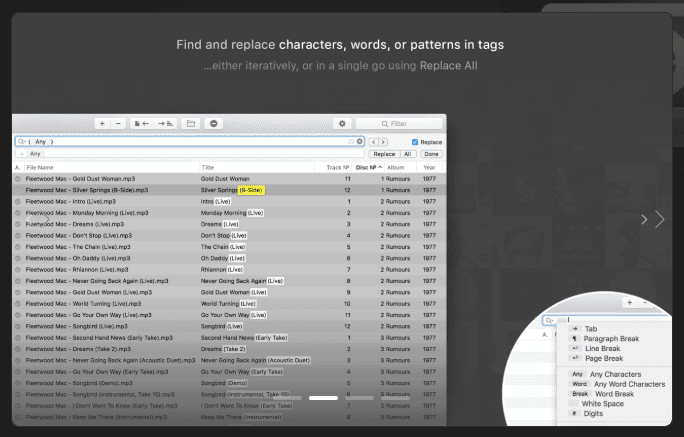Viewport: 684px width, 437px height.
Task: Clear the find field with the x icon
Action: tap(359, 141)
